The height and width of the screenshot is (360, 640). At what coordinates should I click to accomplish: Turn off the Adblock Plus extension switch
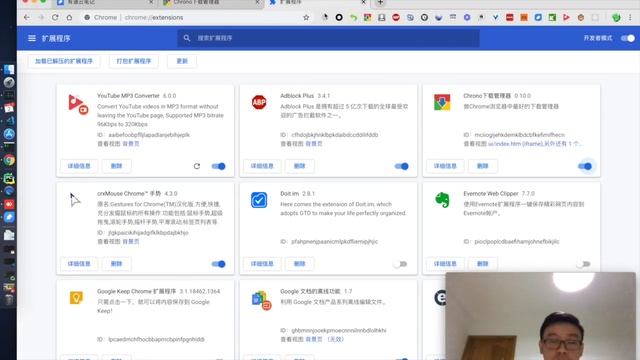tap(402, 166)
